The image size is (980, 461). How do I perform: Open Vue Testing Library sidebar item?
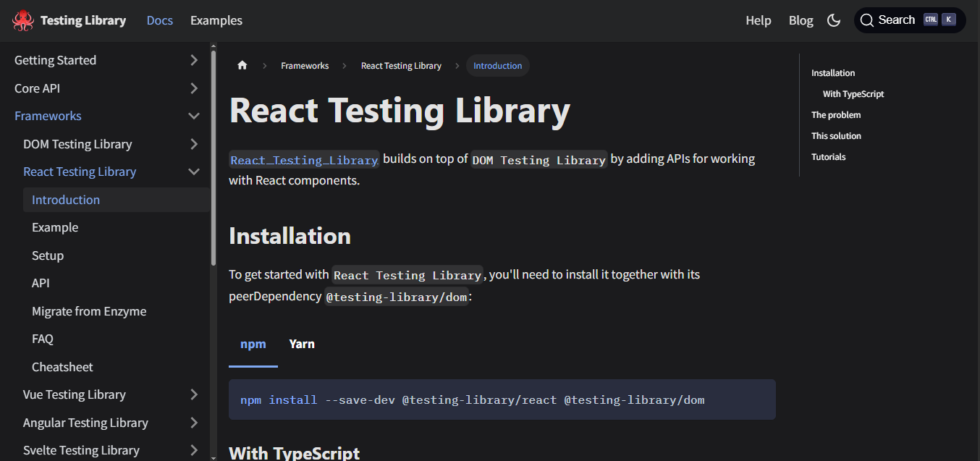pos(75,394)
